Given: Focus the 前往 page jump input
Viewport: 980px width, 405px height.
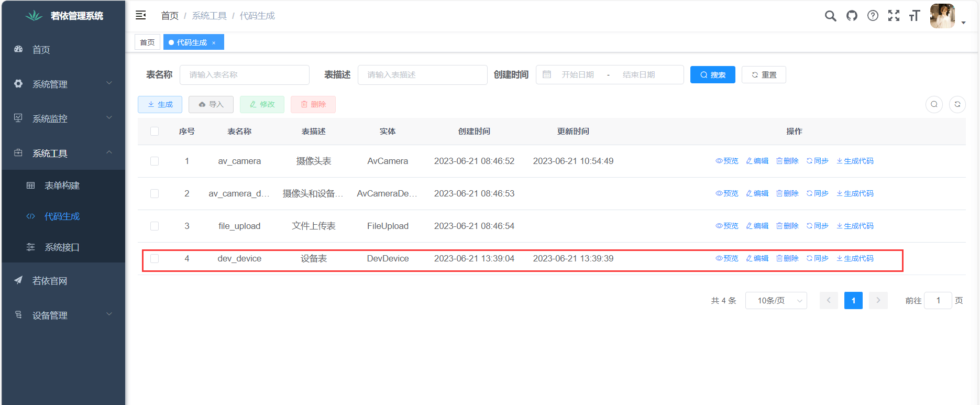Looking at the screenshot, I should pyautogui.click(x=938, y=300).
